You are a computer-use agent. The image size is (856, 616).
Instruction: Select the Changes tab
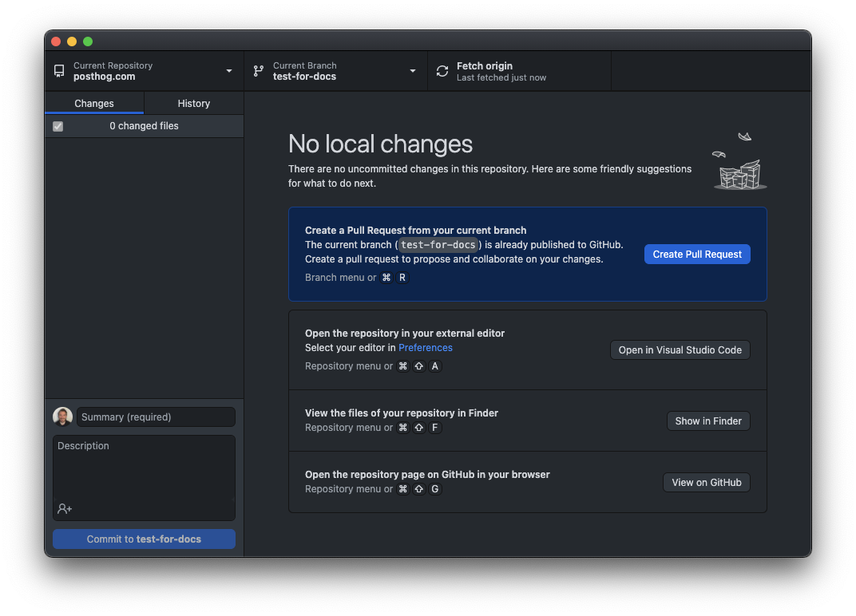click(93, 103)
